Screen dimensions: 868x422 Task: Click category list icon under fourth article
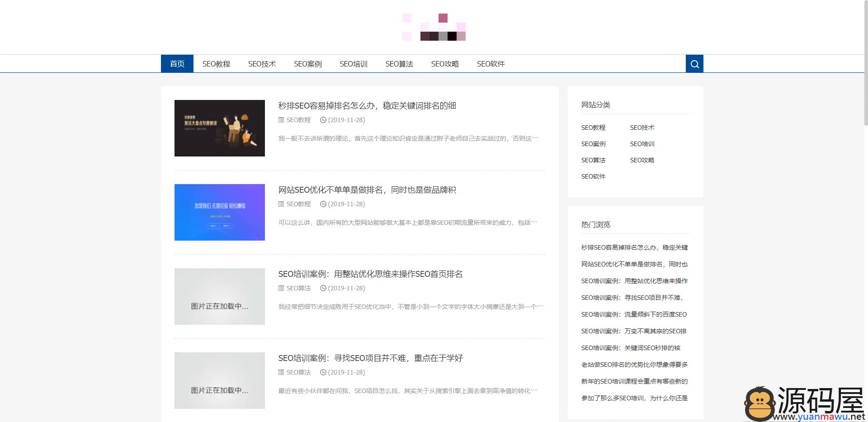281,372
